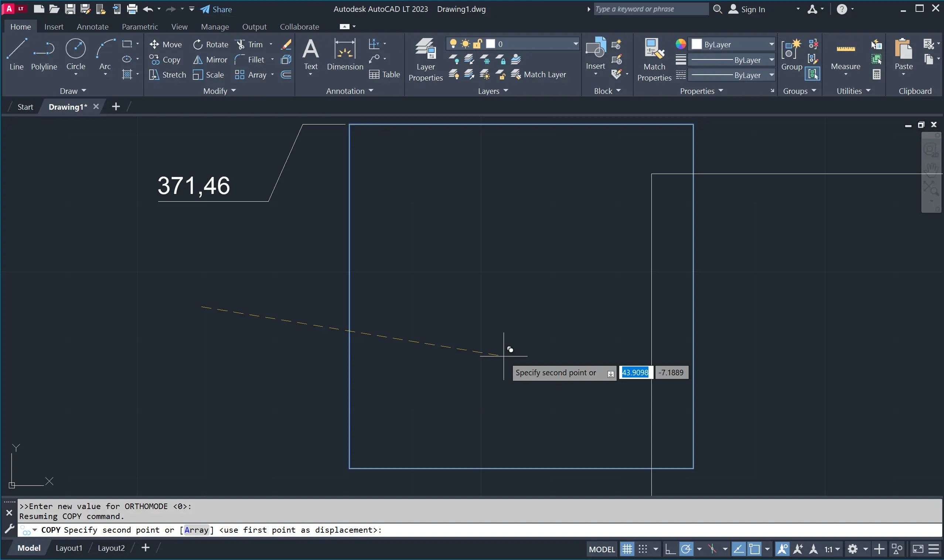
Task: Toggle ortho mode in status bar
Action: pos(670,549)
